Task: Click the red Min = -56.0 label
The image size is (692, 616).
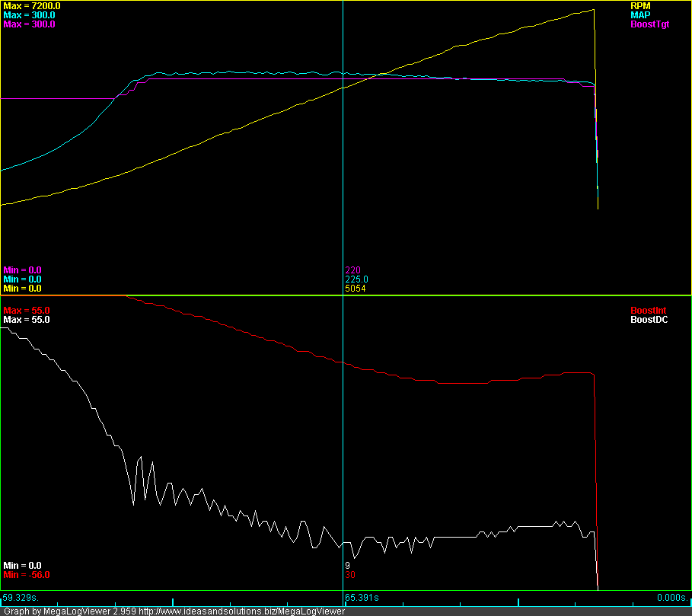Action: pyautogui.click(x=27, y=575)
